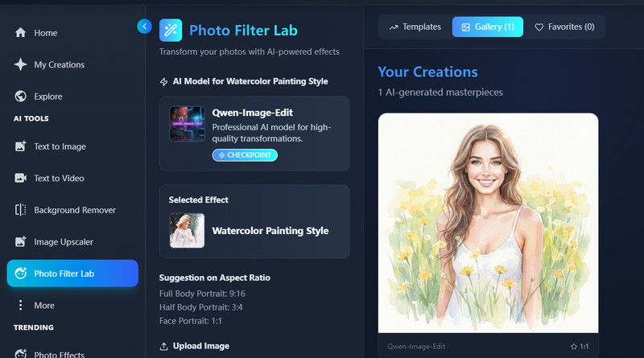The image size is (644, 358).
Task: Open the generated watercolor portrait image
Action: [488, 223]
